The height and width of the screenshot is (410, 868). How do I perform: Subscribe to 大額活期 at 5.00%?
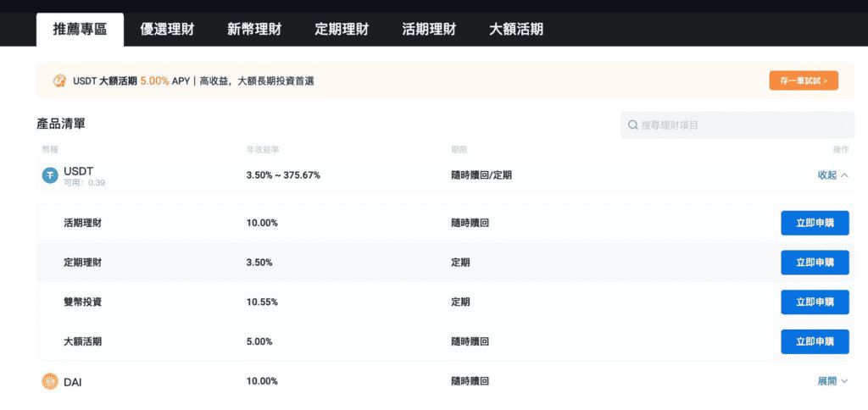(814, 341)
